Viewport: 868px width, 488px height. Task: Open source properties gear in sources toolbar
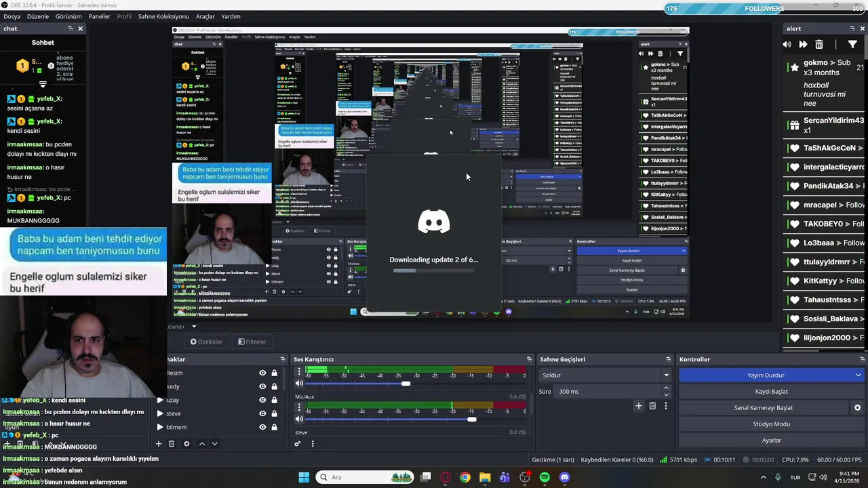[x=186, y=444]
